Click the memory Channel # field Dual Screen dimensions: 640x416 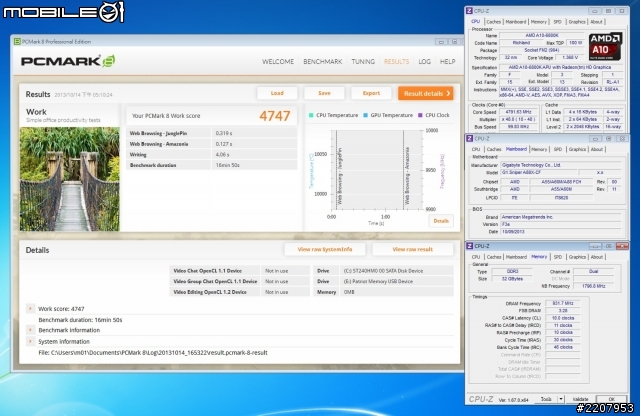click(593, 271)
